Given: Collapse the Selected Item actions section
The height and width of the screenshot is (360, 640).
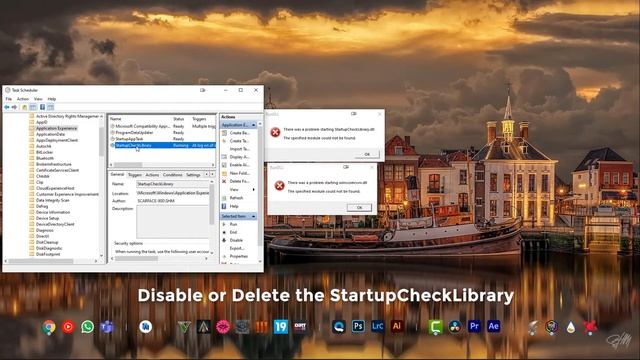Looking at the screenshot, I should coord(253,216).
